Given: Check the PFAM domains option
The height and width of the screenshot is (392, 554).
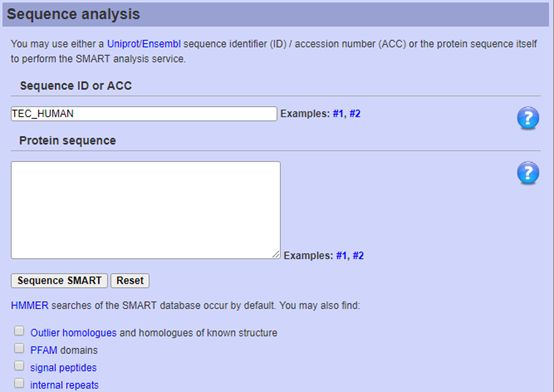Looking at the screenshot, I should [19, 348].
